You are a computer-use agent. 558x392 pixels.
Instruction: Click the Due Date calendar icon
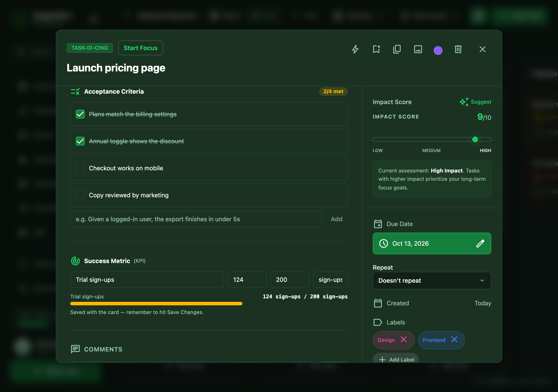[378, 224]
